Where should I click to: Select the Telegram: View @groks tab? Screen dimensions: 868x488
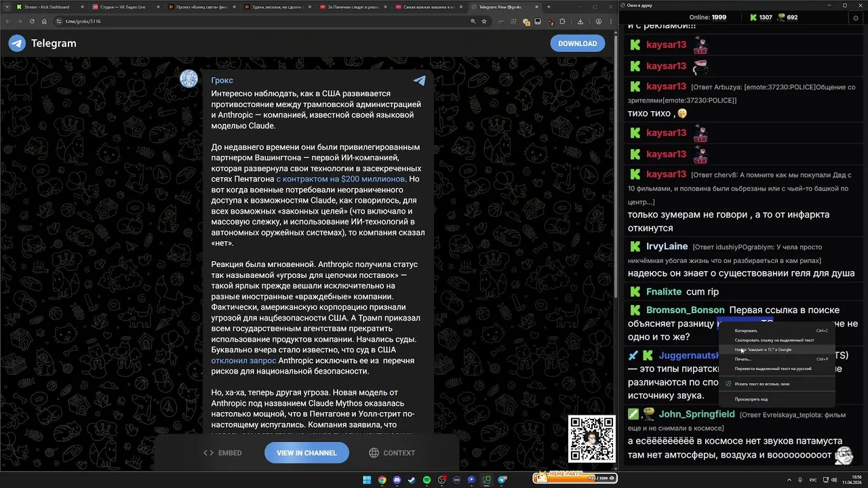[x=505, y=7]
